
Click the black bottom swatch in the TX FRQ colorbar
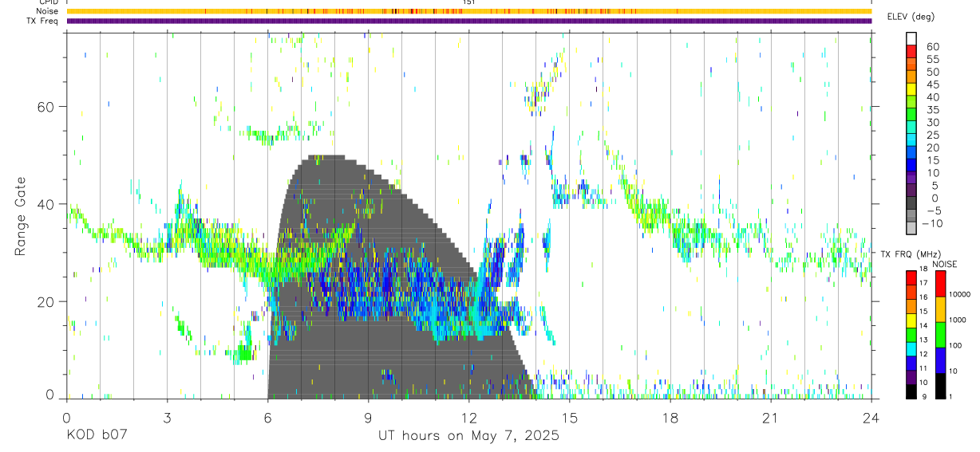(x=911, y=391)
